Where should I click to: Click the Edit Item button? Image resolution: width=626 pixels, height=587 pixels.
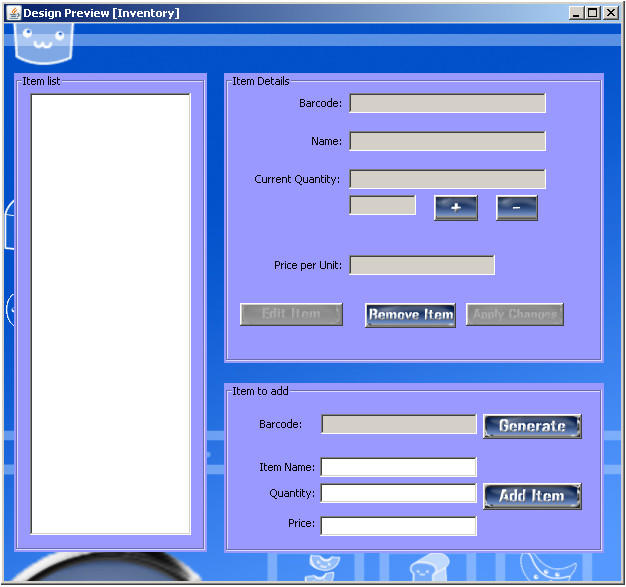click(x=291, y=314)
